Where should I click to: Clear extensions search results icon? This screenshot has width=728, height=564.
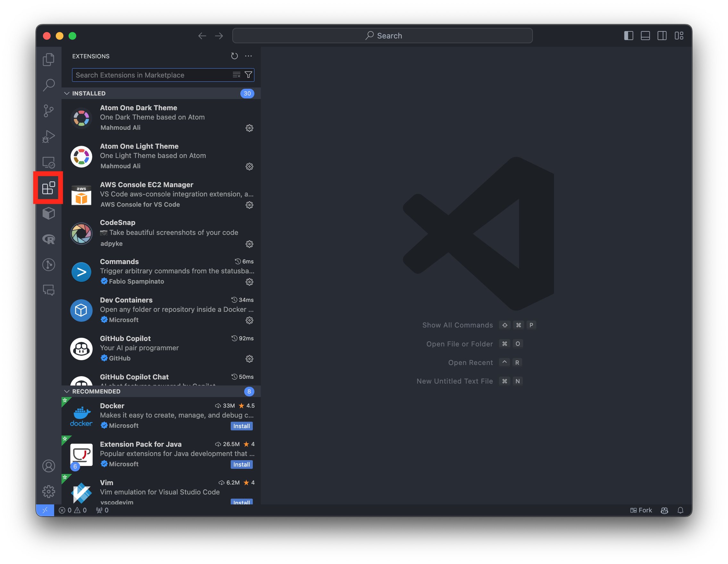pos(236,75)
